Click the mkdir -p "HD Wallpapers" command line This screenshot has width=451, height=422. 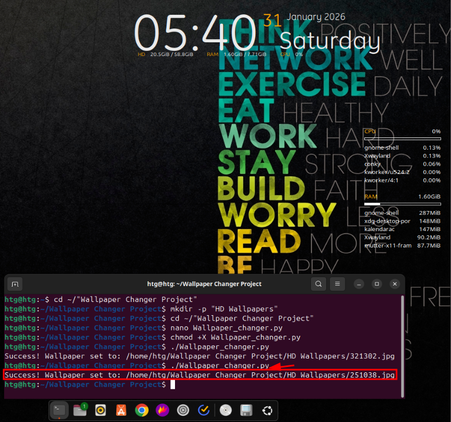[141, 309]
